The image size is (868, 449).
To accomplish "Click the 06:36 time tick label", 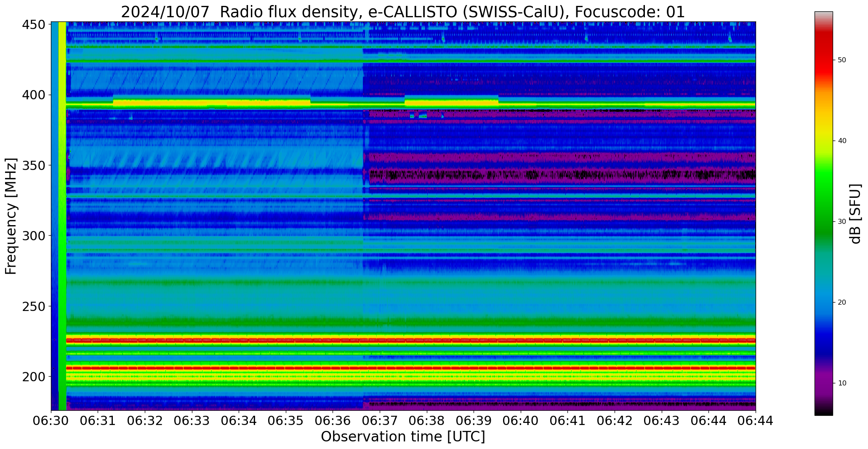I will (x=333, y=421).
